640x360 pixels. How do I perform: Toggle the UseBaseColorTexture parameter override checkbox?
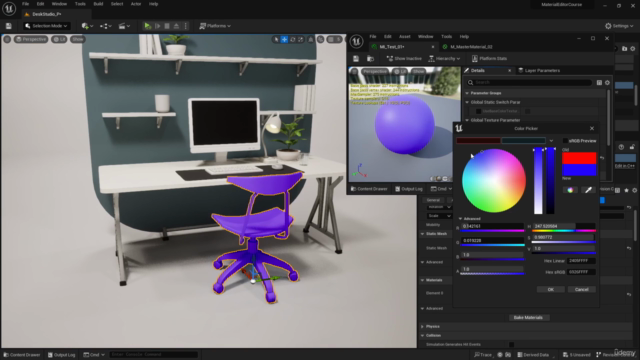coord(478,111)
